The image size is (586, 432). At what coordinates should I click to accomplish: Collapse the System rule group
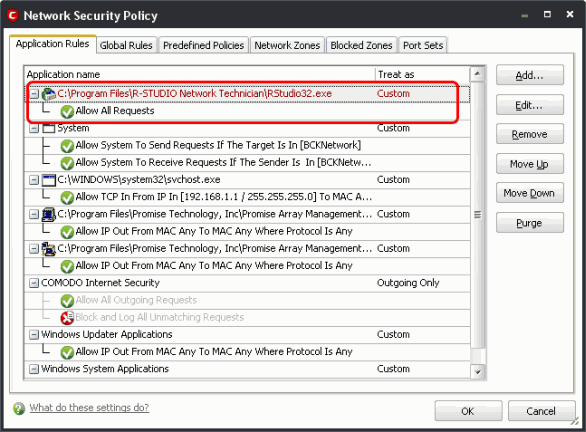click(34, 128)
